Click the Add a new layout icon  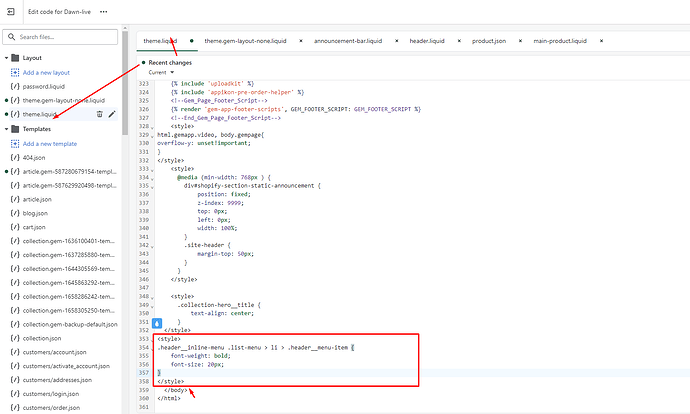[14, 73]
